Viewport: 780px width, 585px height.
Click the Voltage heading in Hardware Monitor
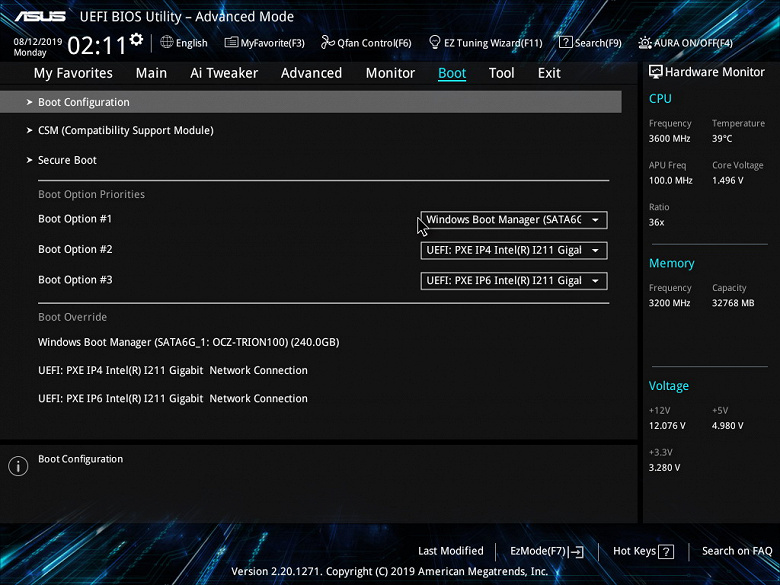pos(669,386)
